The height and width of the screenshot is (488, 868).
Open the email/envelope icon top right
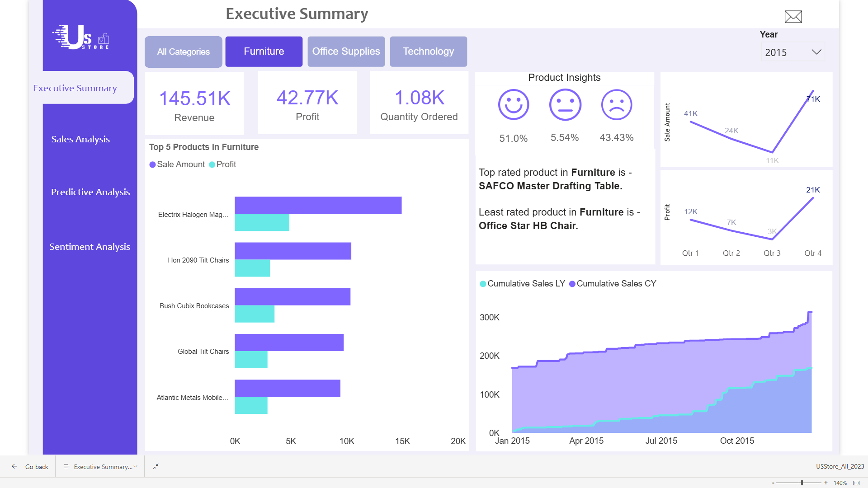[793, 16]
